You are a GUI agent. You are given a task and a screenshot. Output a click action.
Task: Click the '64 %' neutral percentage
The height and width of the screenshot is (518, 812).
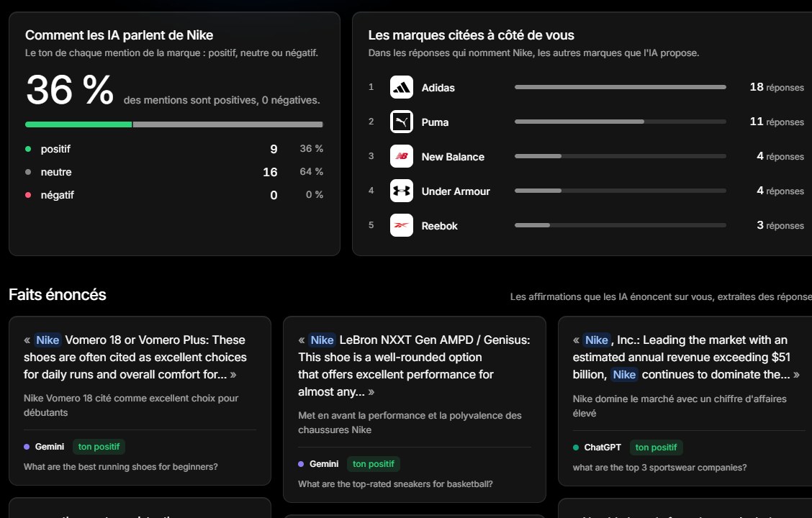coord(311,172)
